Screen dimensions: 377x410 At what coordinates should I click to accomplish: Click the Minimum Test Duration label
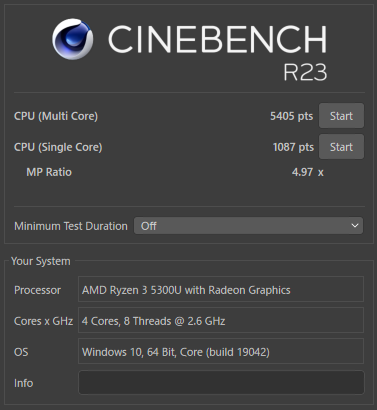click(x=71, y=226)
